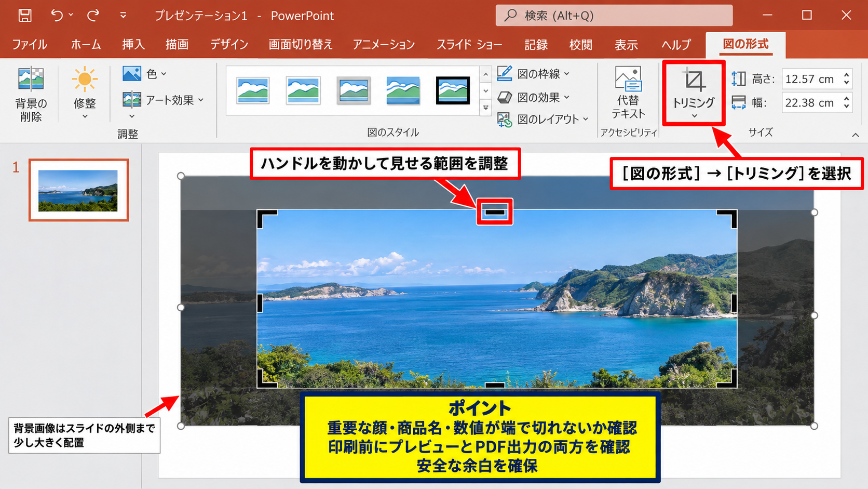The height and width of the screenshot is (489, 868).
Task: Select the second picture style thumbnail
Action: point(303,90)
